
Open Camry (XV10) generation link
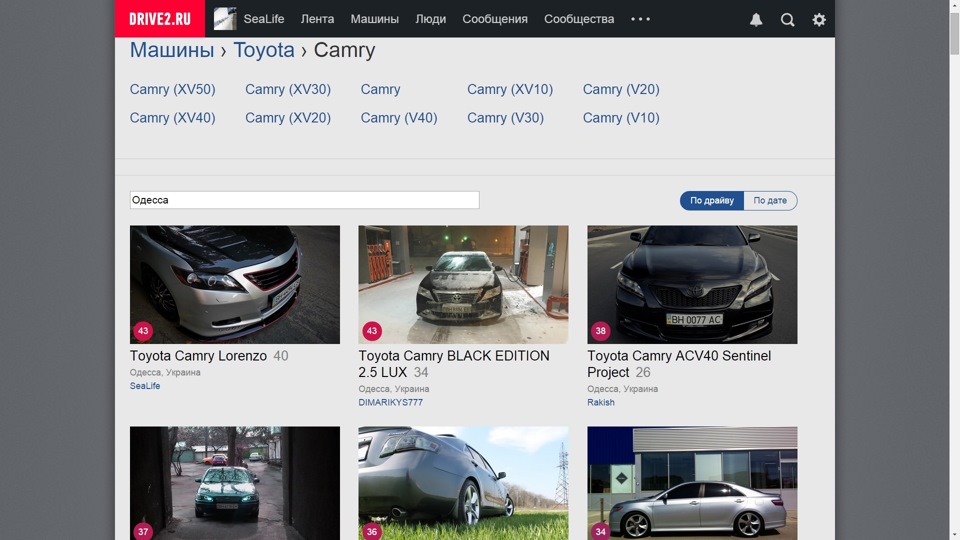point(510,89)
